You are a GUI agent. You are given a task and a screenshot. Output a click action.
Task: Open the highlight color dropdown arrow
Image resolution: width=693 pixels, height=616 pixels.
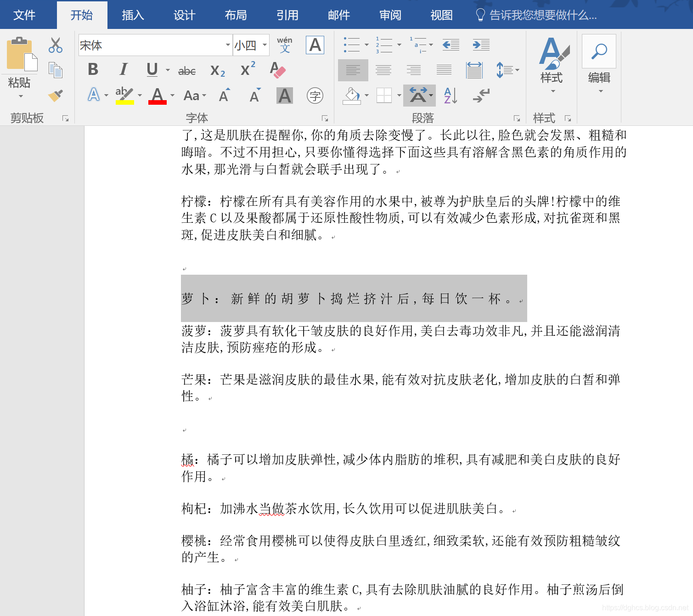pos(140,96)
